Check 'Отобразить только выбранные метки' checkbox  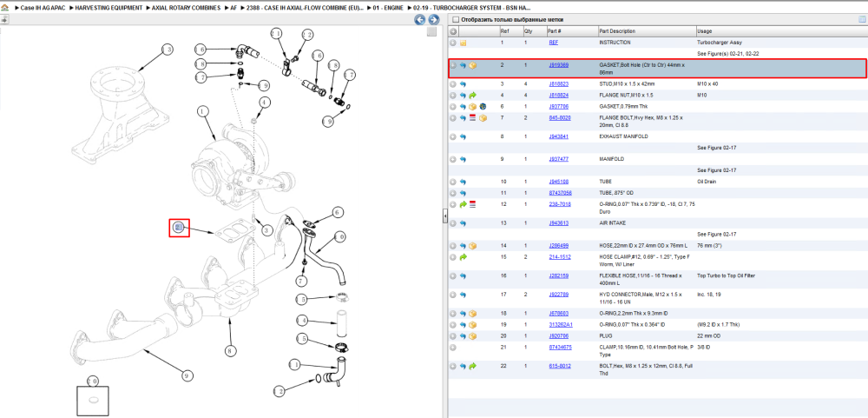(457, 20)
